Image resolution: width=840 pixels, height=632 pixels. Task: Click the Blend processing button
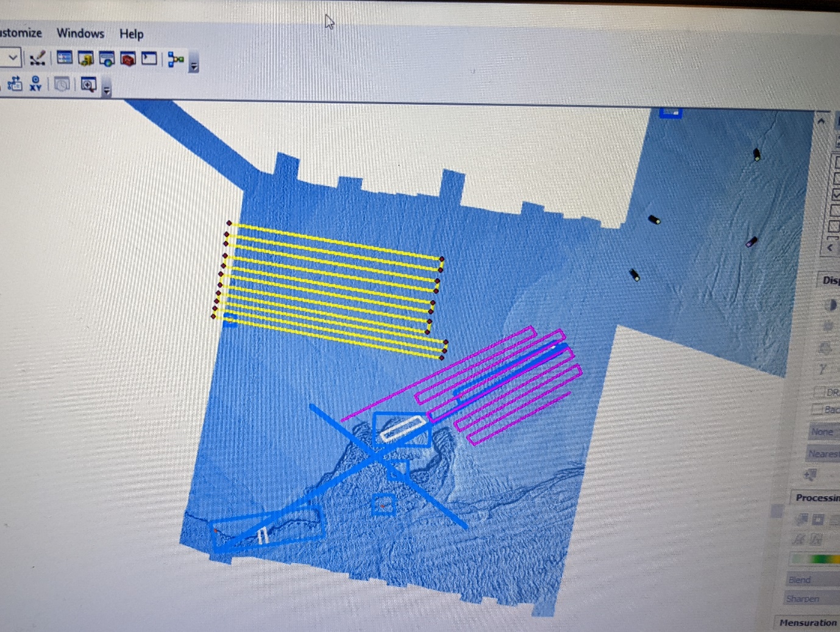pos(800,580)
